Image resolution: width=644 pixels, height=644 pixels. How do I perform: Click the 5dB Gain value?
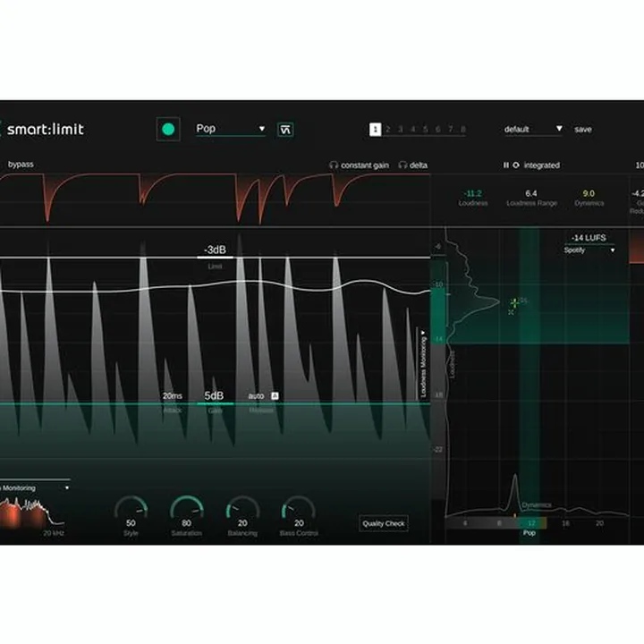214,395
